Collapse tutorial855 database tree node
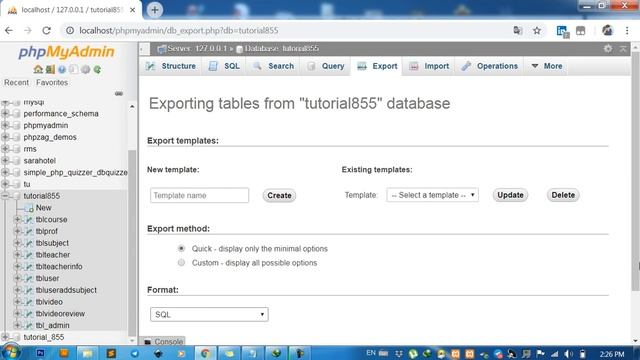 pos(5,196)
